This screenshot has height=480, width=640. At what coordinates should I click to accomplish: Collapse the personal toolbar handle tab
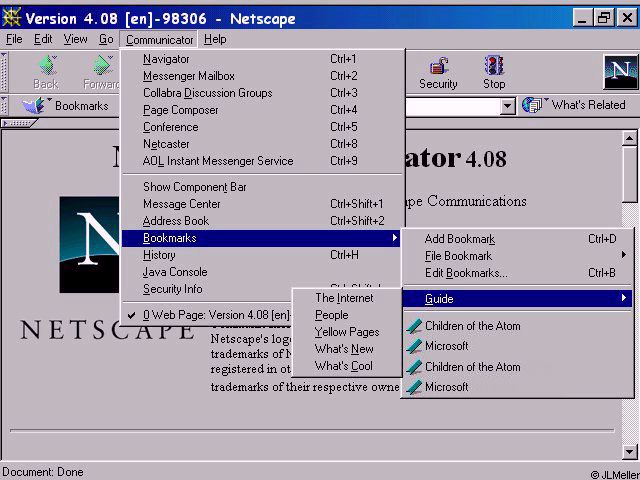[18, 123]
